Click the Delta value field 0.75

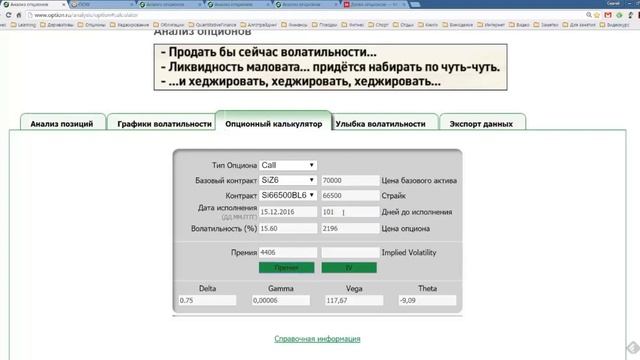pos(207,300)
